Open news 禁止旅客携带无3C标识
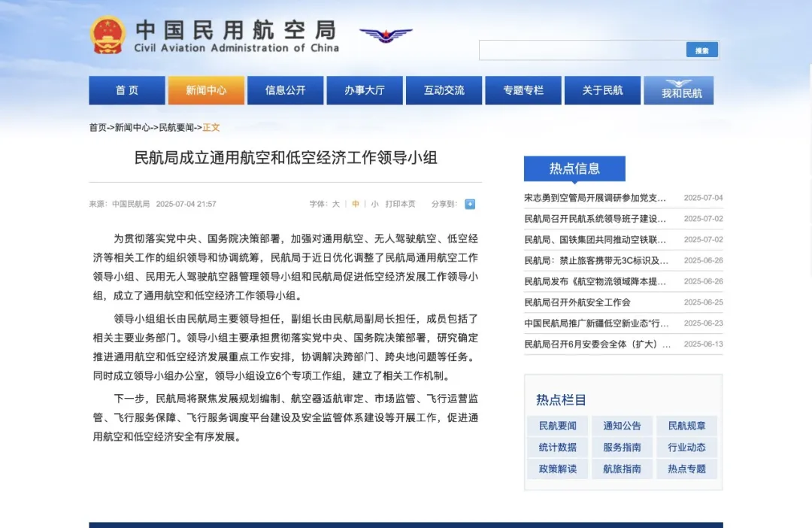The height and width of the screenshot is (528, 812). tap(596, 261)
